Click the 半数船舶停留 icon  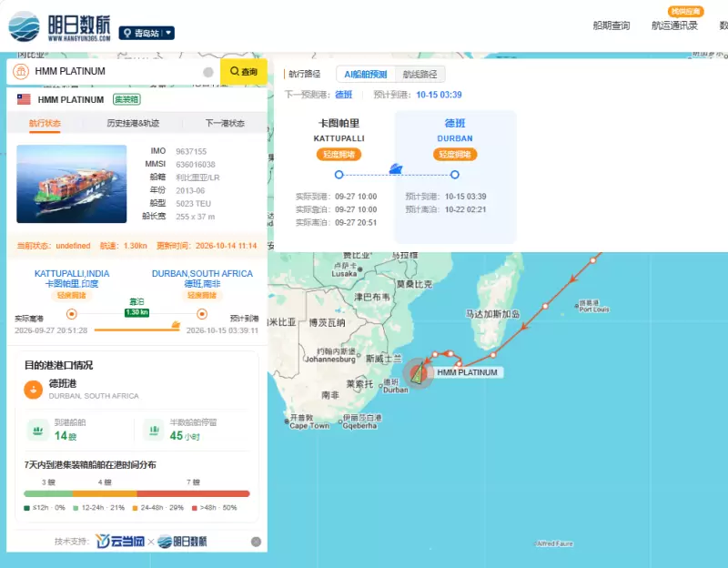click(x=154, y=430)
